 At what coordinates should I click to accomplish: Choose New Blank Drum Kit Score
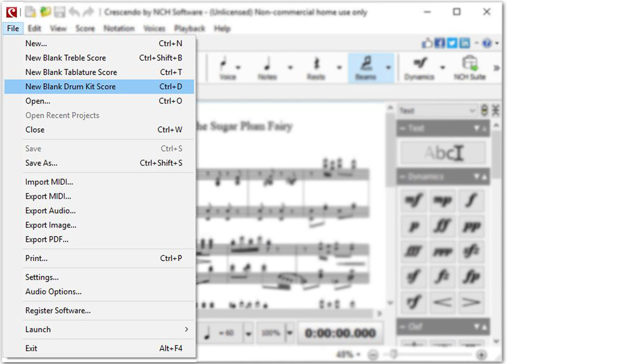(99, 86)
